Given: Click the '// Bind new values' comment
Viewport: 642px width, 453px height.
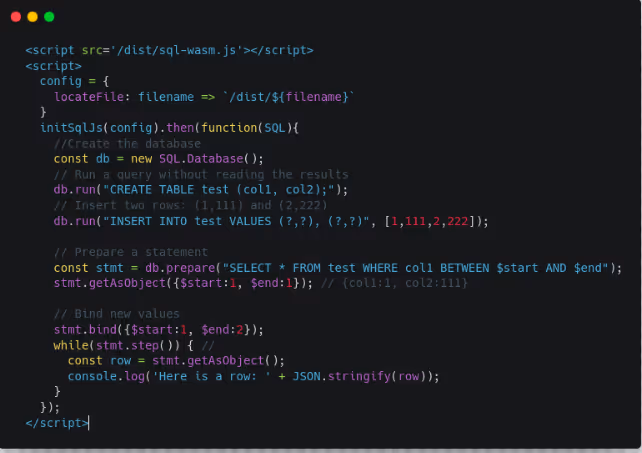Looking at the screenshot, I should (117, 314).
